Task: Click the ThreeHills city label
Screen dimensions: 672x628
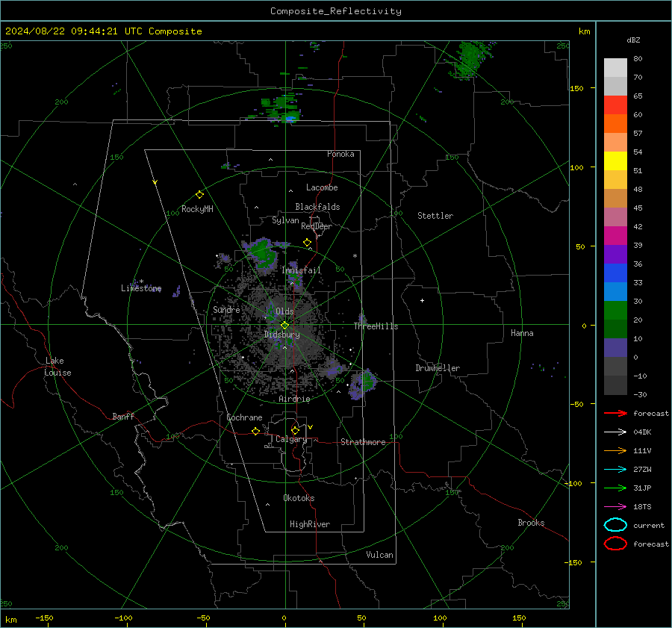Action: 376,326
